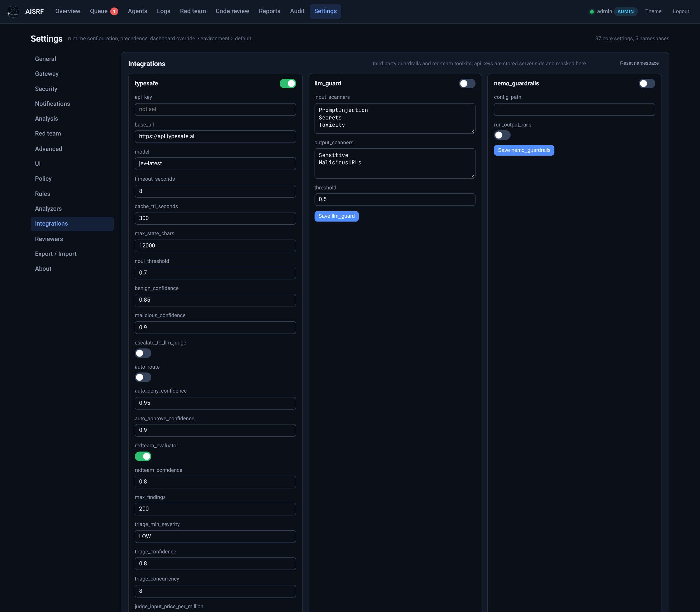Click the auto_deny_confidence input field
This screenshot has width=700, height=612.
(x=215, y=403)
